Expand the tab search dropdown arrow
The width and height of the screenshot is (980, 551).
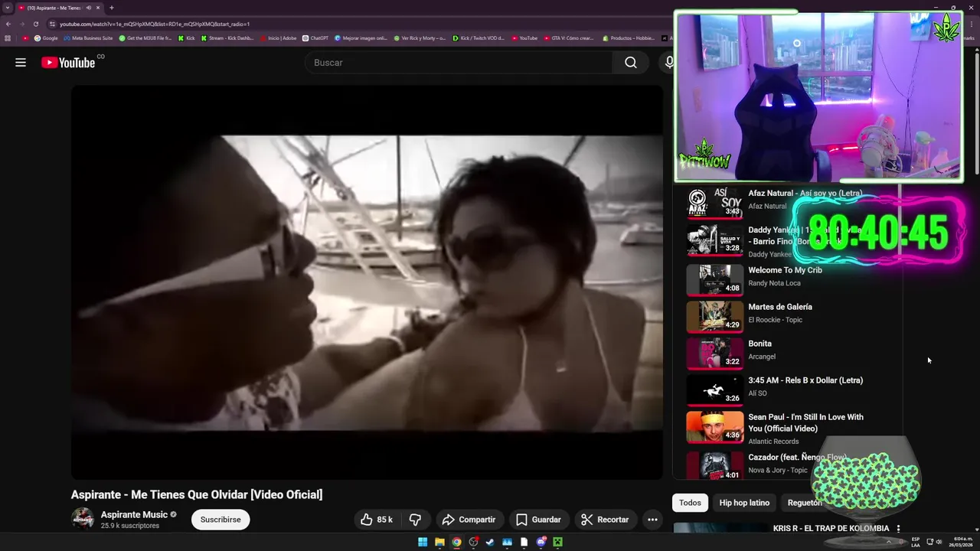7,8
